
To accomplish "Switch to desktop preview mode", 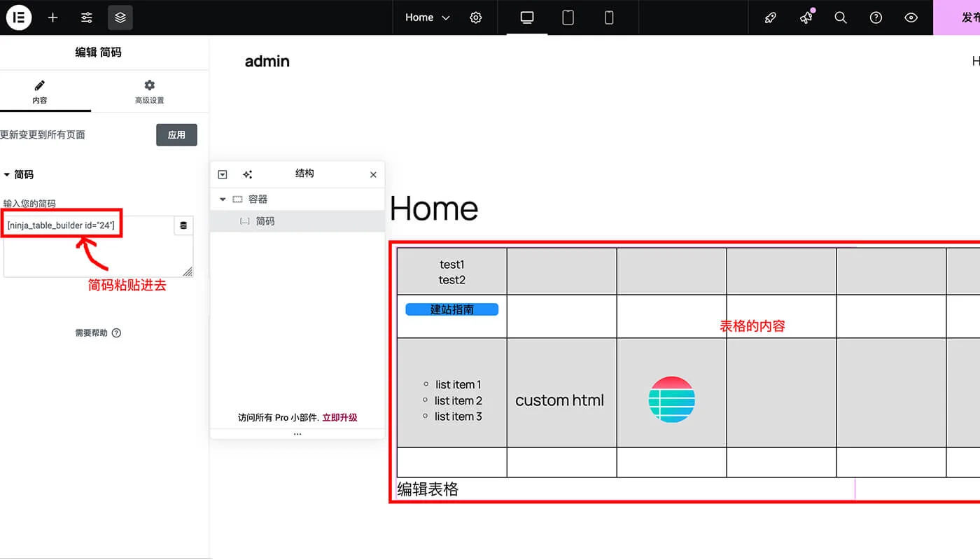I will click(527, 17).
